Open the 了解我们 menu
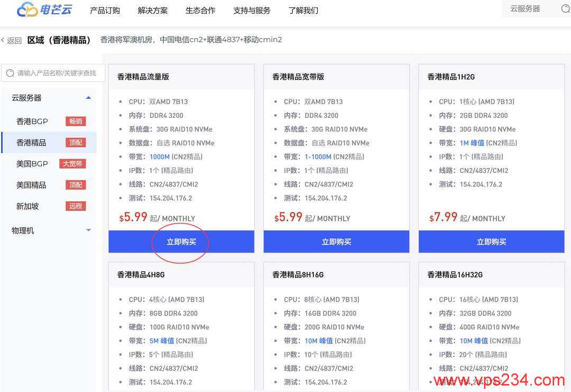571x392 pixels. click(x=303, y=11)
